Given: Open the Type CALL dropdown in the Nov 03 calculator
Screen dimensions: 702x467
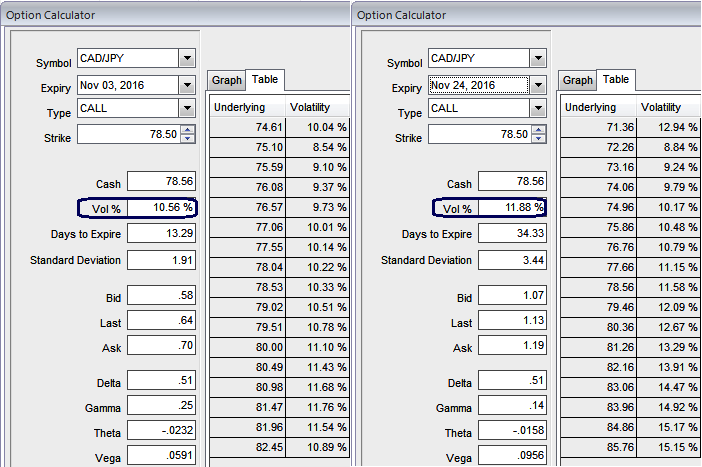Looking at the screenshot, I should click(187, 108).
